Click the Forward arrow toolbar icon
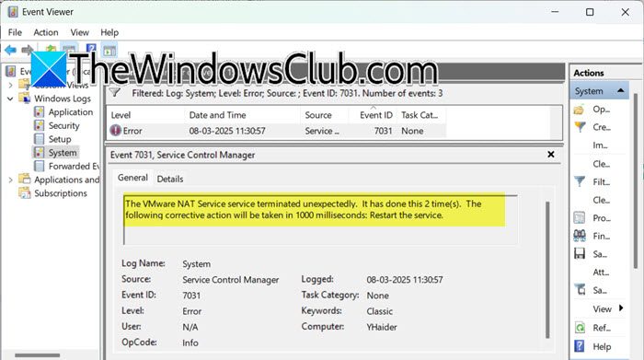The width and height of the screenshot is (644, 360). tap(27, 50)
